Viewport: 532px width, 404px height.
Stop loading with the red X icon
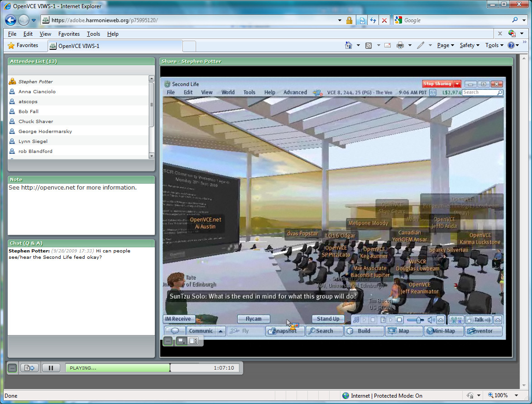384,20
